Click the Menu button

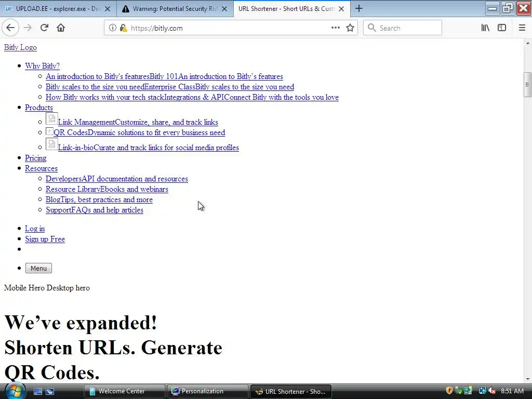(x=38, y=269)
